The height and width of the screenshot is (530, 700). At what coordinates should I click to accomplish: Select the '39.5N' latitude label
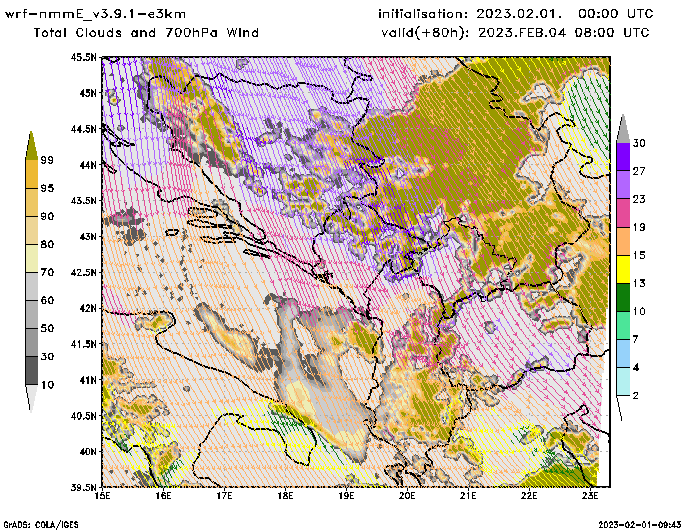83,487
